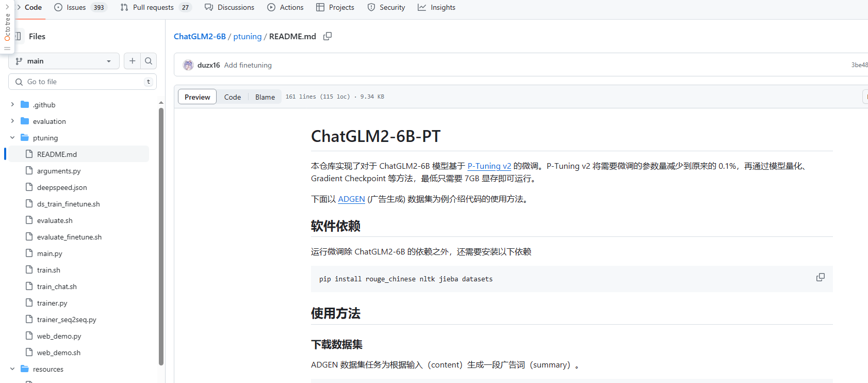Click the Security shield icon
Screen dimensions: 868x383
tap(371, 7)
